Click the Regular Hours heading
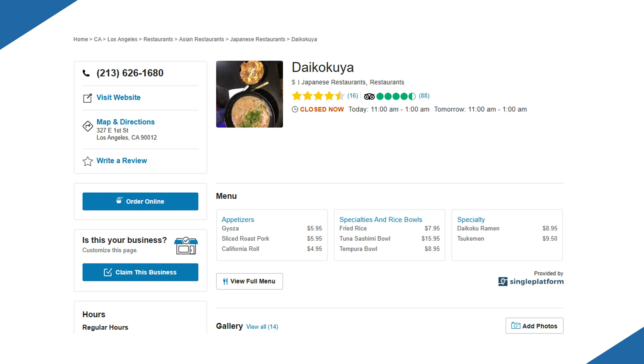The height and width of the screenshot is (364, 644). click(105, 328)
